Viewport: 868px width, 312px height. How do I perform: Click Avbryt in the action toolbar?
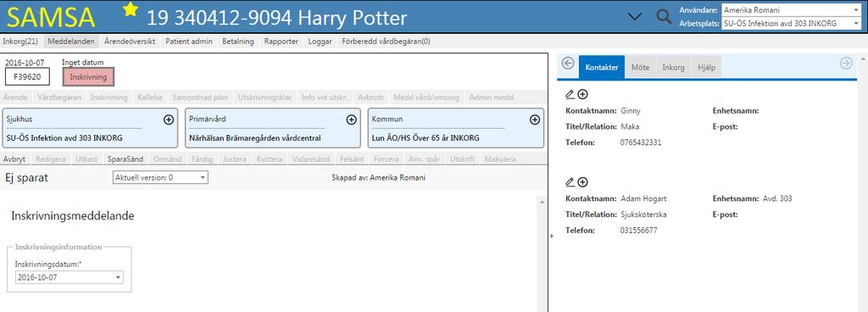(x=14, y=159)
